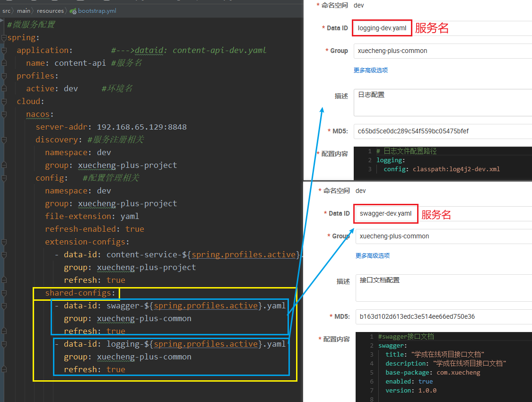The width and height of the screenshot is (532, 402).
Task: Click 'group: xuecheng-plus-common' under swagger data-id
Action: 128,319
